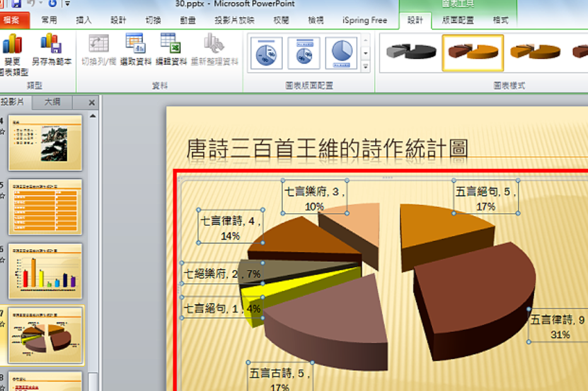Image resolution: width=588 pixels, height=391 pixels.
Task: Switch to the 設計 tab next to 插入
Action: point(118,20)
